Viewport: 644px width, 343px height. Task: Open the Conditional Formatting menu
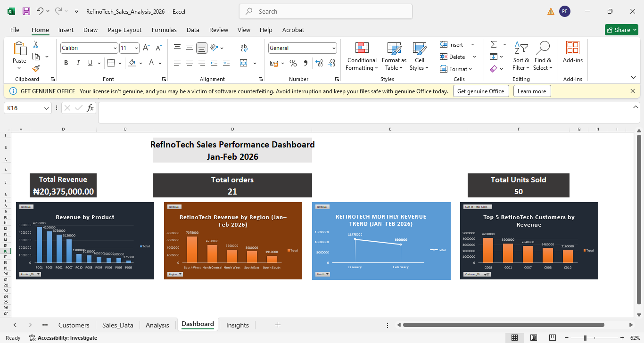click(362, 56)
